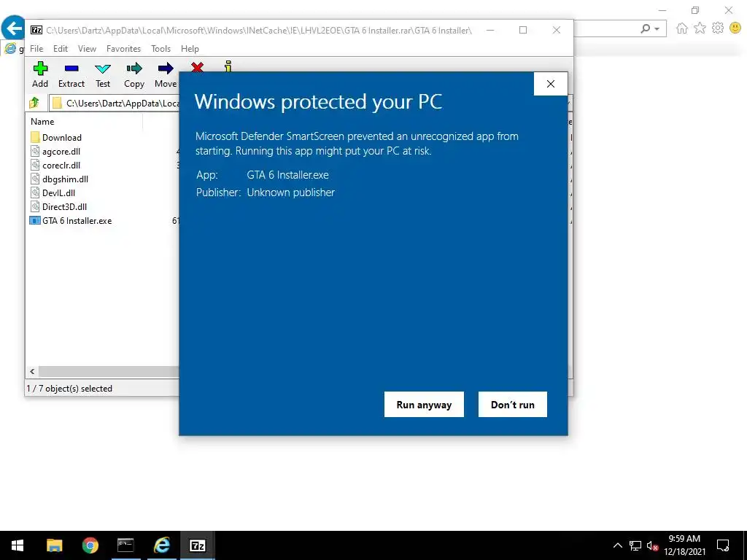Switch to Internet Explorer on the taskbar
Viewport: 747px width, 560px height.
161,545
